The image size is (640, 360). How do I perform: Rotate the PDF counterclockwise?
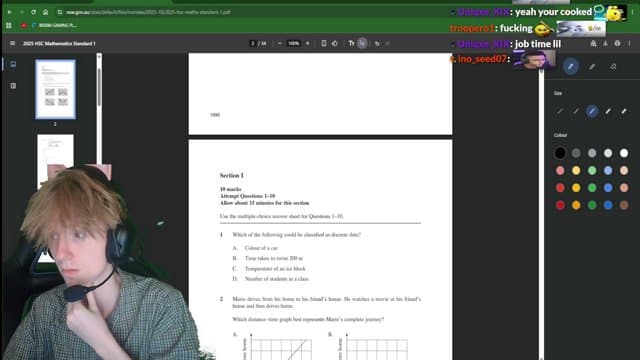pos(335,43)
